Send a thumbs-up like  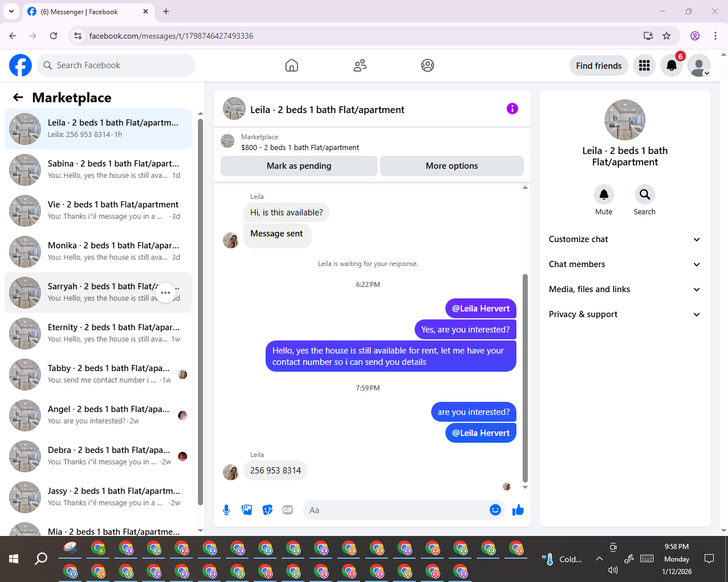[518, 510]
